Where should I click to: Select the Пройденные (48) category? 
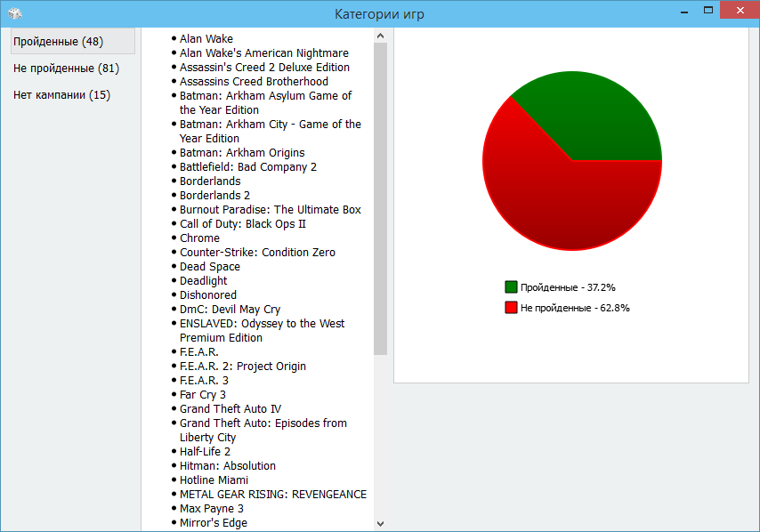73,41
